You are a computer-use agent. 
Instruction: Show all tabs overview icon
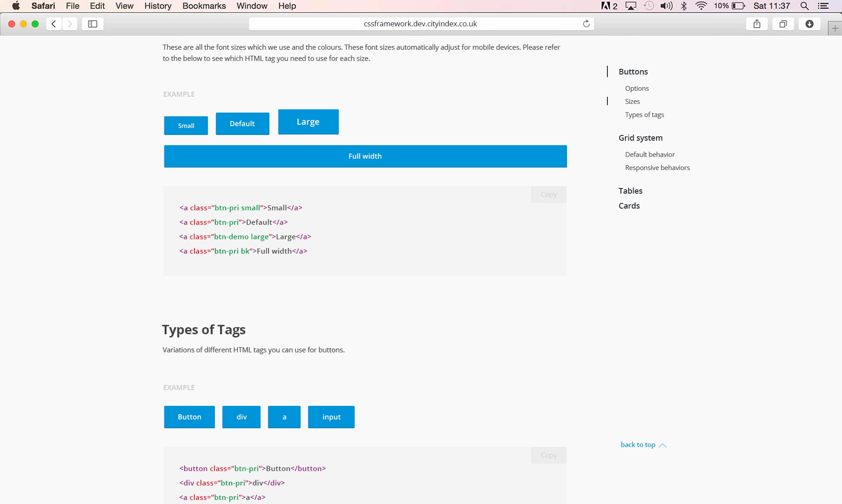[x=783, y=24]
